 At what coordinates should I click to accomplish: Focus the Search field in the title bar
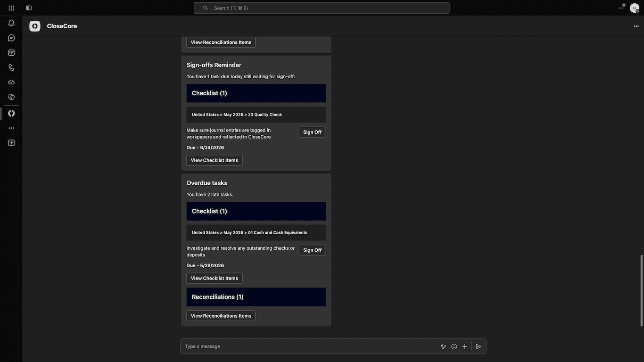(322, 8)
